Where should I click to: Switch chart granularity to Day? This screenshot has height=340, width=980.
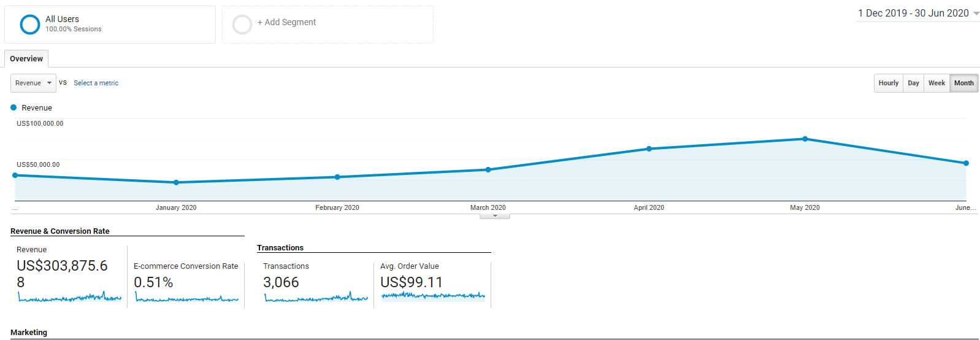pyautogui.click(x=913, y=83)
